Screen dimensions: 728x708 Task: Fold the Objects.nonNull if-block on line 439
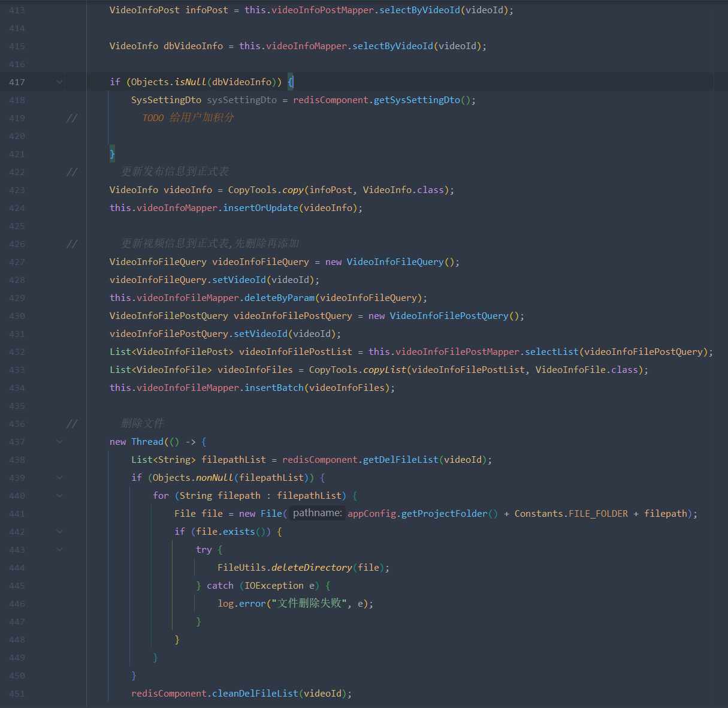(59, 478)
